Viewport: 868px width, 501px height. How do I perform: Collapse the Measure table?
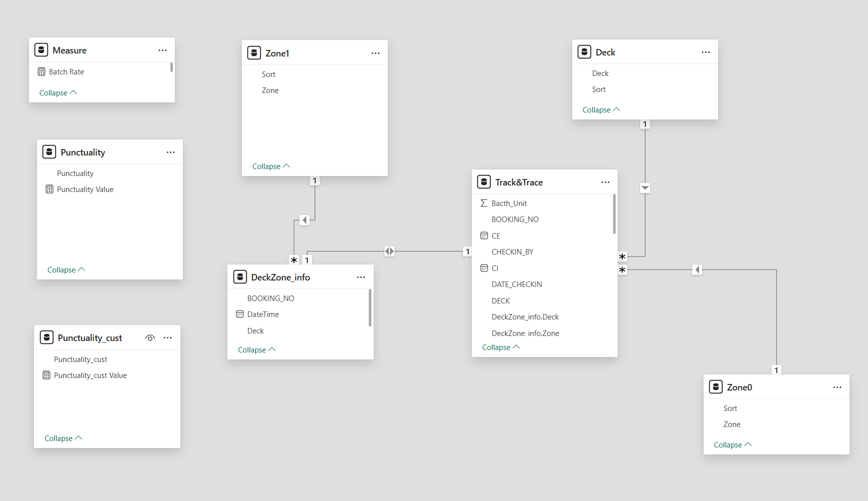coord(58,93)
